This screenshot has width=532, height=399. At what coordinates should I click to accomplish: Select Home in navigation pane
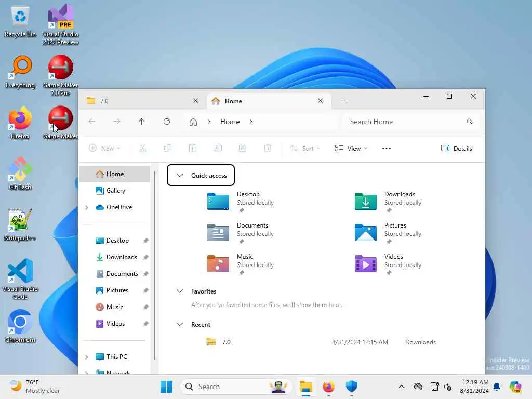coord(115,174)
